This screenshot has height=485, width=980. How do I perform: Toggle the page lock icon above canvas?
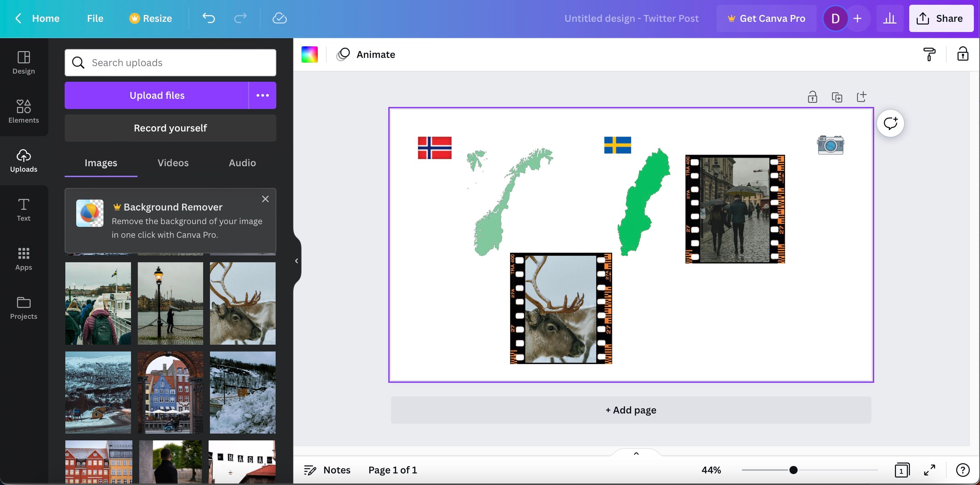click(812, 97)
